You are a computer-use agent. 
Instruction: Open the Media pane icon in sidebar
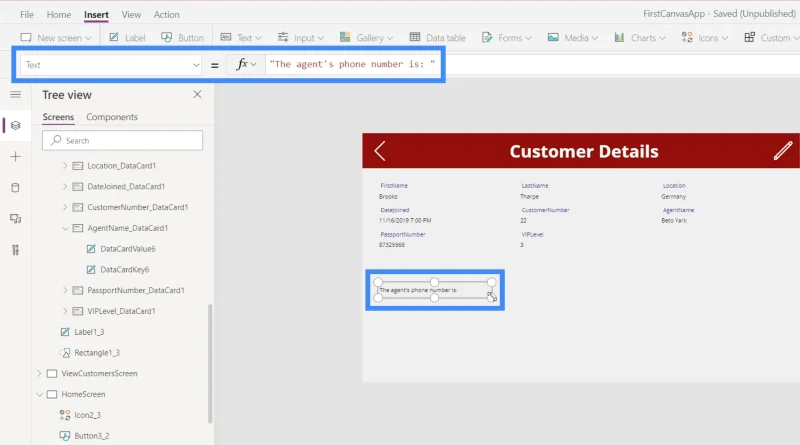tap(16, 219)
